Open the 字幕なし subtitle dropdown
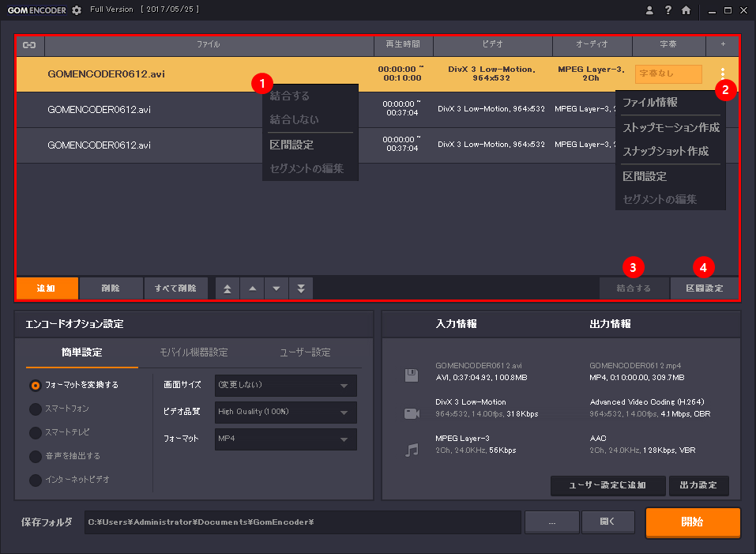Viewport: 756px width, 554px height. point(668,73)
